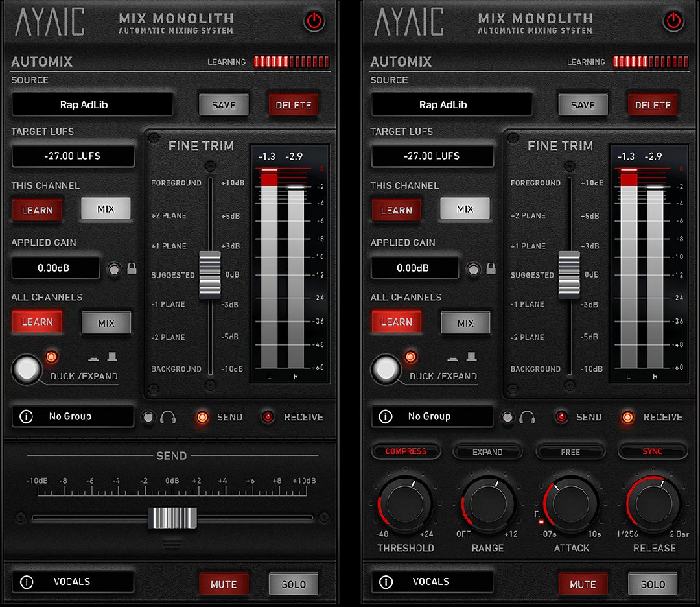Click the grip lines icon below Send slider

pyautogui.click(x=172, y=543)
